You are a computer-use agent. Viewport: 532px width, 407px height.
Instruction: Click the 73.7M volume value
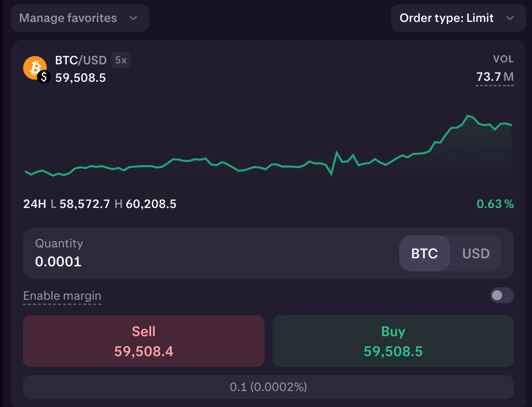tap(495, 77)
